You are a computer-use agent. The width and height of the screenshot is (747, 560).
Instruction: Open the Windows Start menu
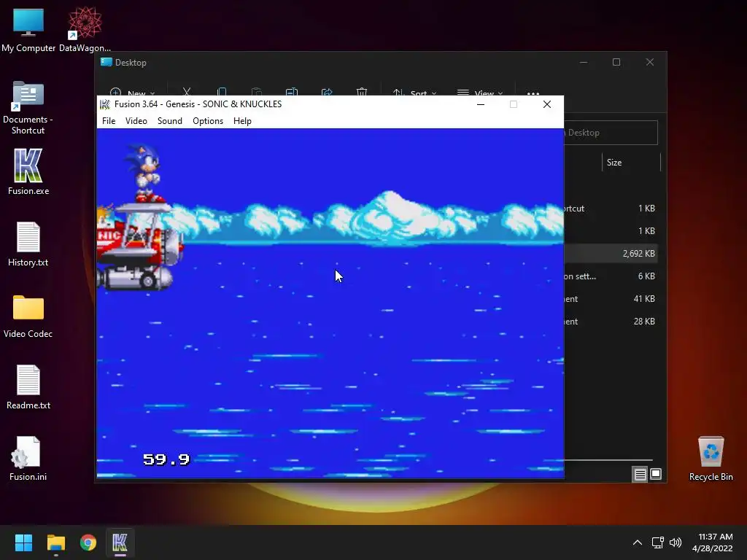click(x=23, y=542)
